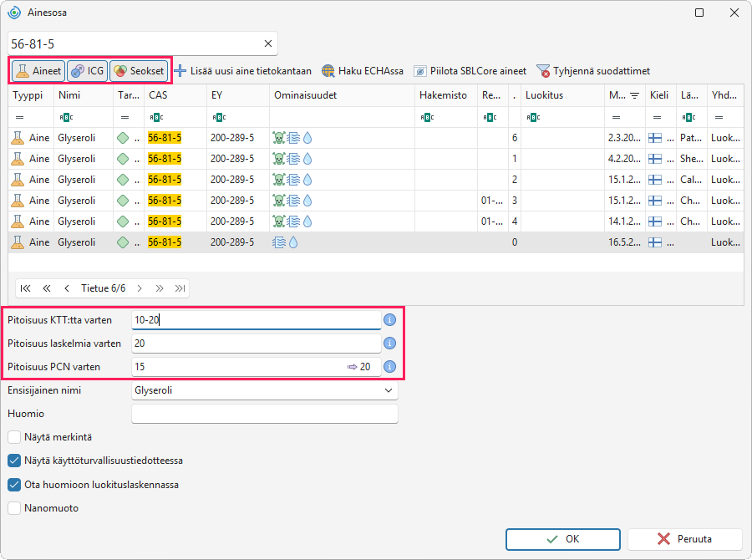Click the skull hazard icon in row numbered 1
Screen dimensions: 752x560
278,159
